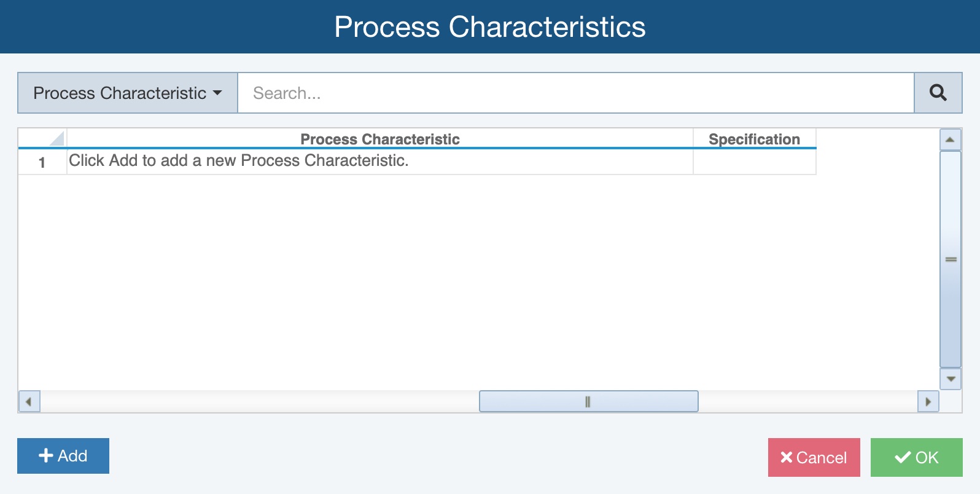Open the Process Characteristic filter dropdown
The height and width of the screenshot is (494, 980).
(x=128, y=93)
